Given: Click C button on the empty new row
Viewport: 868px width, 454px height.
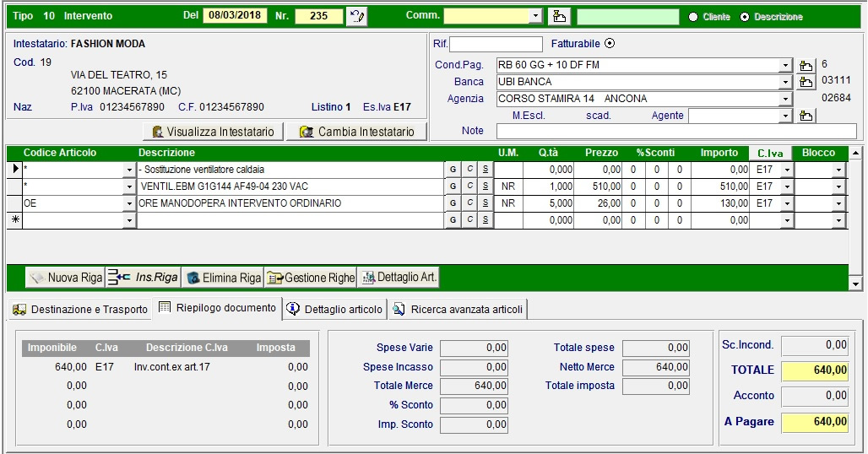Looking at the screenshot, I should (x=469, y=220).
